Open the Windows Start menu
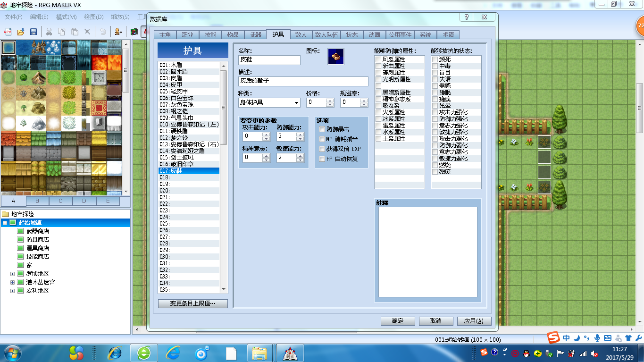Image resolution: width=644 pixels, height=362 pixels. (12, 353)
